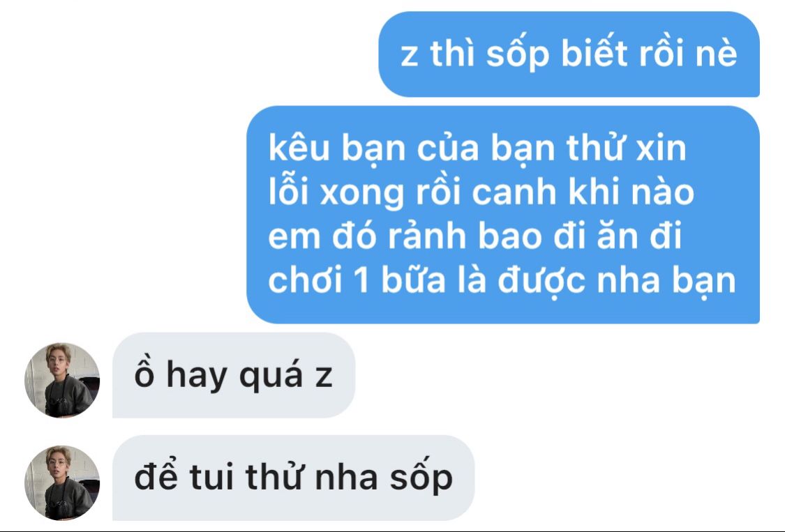This screenshot has width=785, height=532.
Task: Click the gray bubble "để tui thử nha sốp"
Action: 293,478
